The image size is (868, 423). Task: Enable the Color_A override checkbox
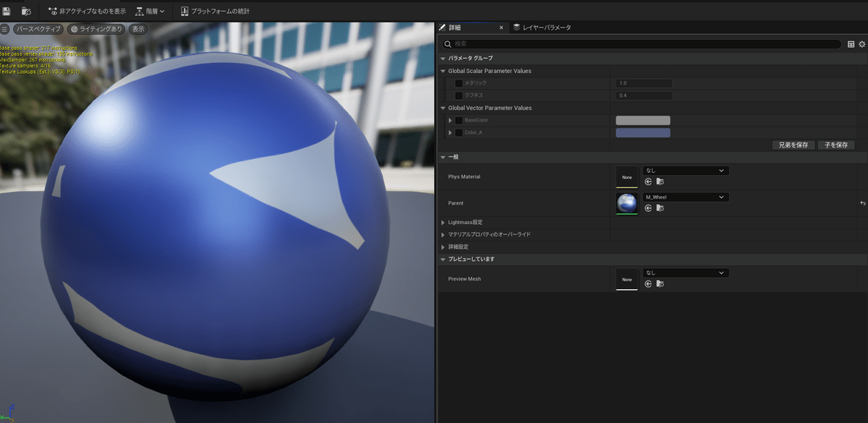(x=459, y=133)
